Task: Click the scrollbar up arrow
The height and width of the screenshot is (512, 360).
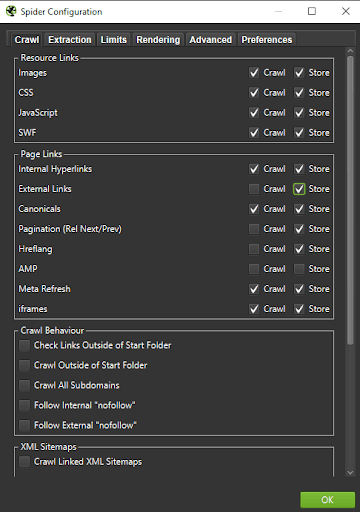Action: 350,51
